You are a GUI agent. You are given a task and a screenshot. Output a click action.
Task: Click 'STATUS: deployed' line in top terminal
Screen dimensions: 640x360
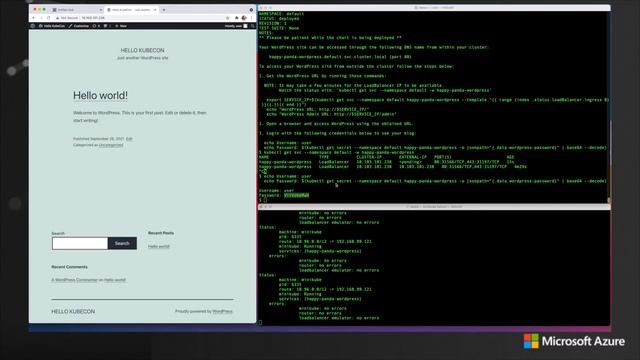coord(279,19)
